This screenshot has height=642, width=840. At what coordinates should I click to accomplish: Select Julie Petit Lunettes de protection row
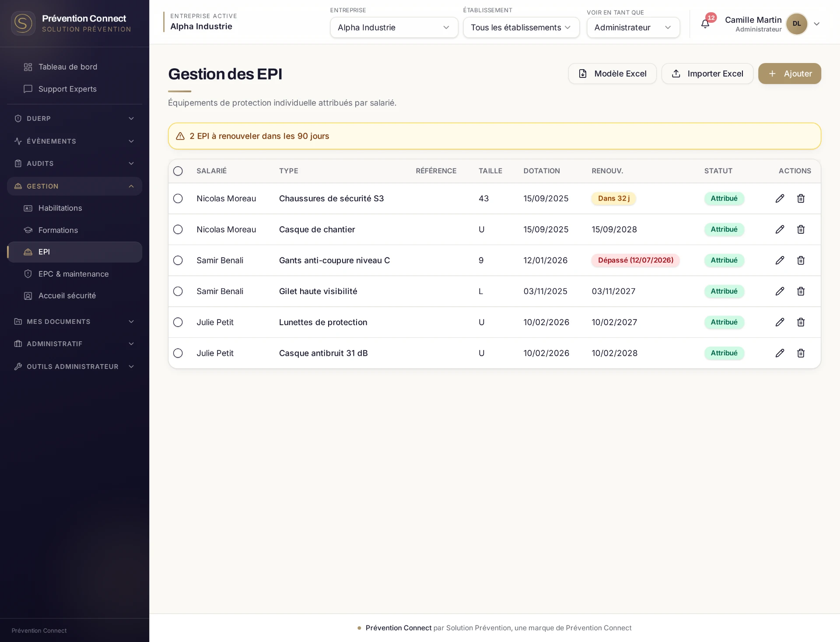pos(178,322)
